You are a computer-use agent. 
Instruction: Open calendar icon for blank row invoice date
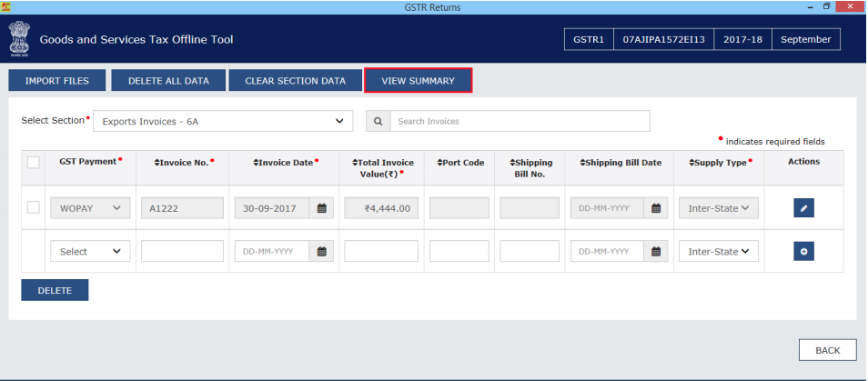[x=321, y=251]
